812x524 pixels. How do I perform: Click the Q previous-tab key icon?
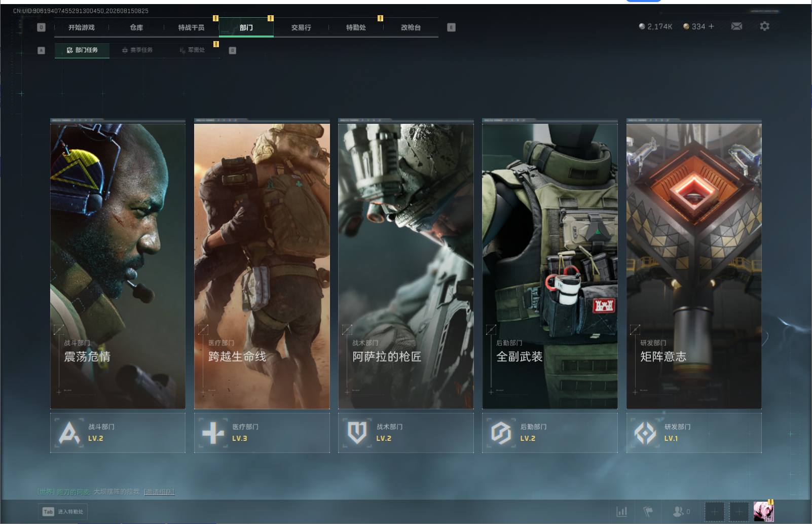[x=42, y=27]
